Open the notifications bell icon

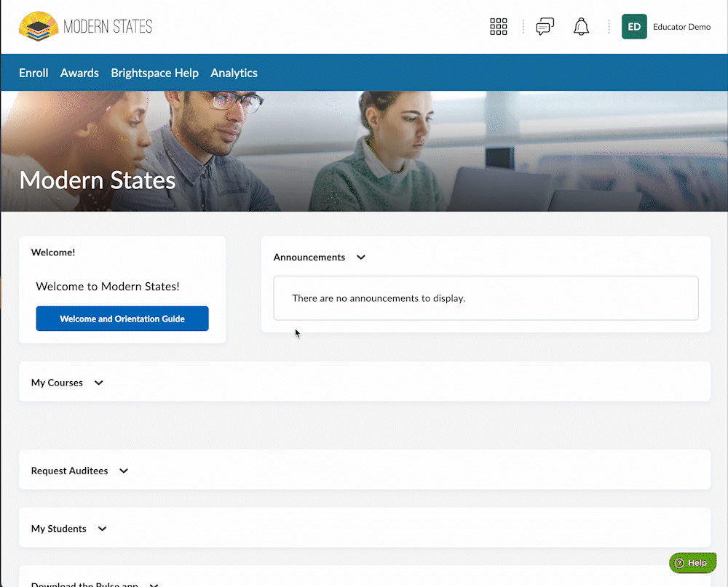(581, 27)
